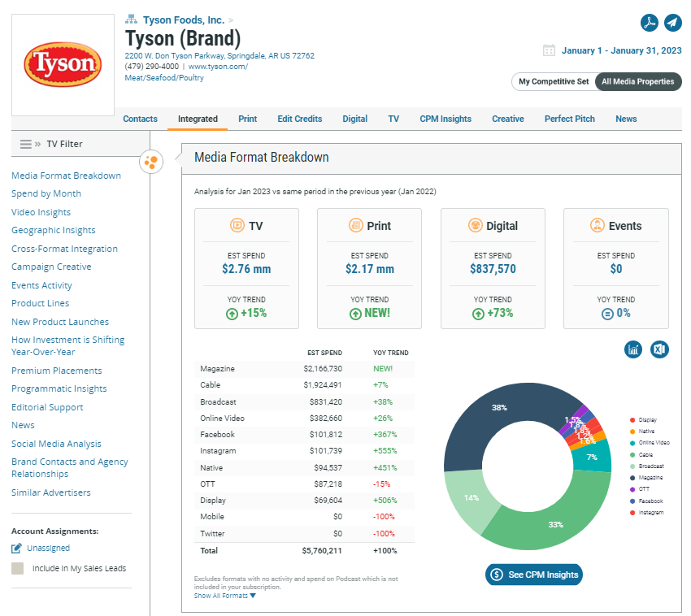This screenshot has width=691, height=616.
Task: Toggle Online Video series in legend
Action: 650,443
